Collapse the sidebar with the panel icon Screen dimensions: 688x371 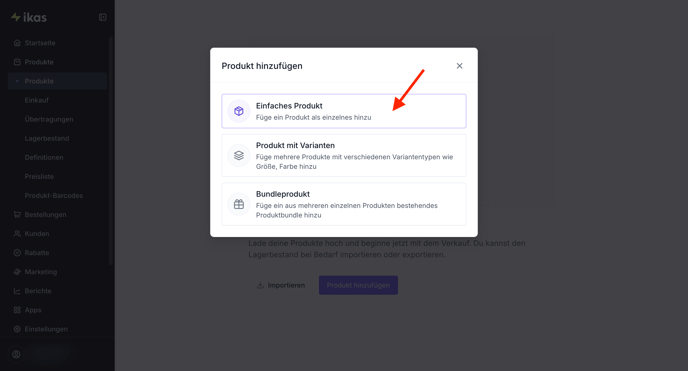[103, 17]
